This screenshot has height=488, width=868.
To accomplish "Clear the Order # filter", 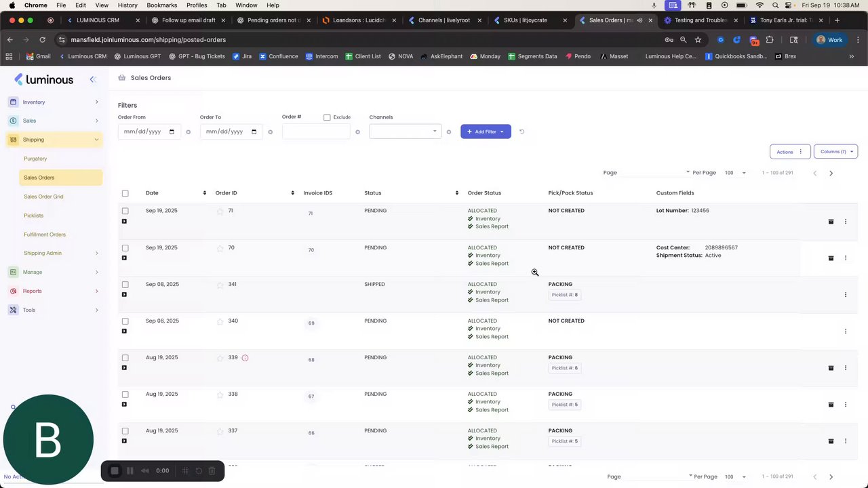I will tap(357, 132).
